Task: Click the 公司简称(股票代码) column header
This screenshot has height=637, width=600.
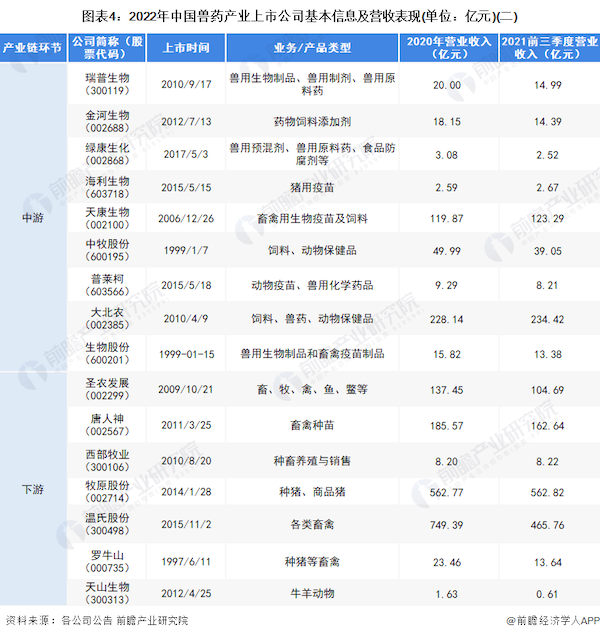Action: click(107, 48)
